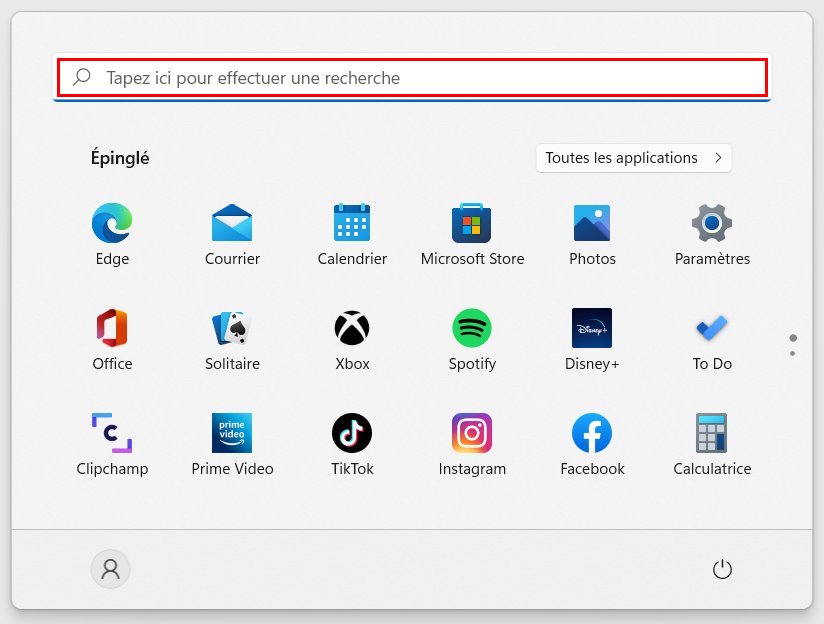This screenshot has width=824, height=624.
Task: Launch Facebook
Action: tap(592, 445)
